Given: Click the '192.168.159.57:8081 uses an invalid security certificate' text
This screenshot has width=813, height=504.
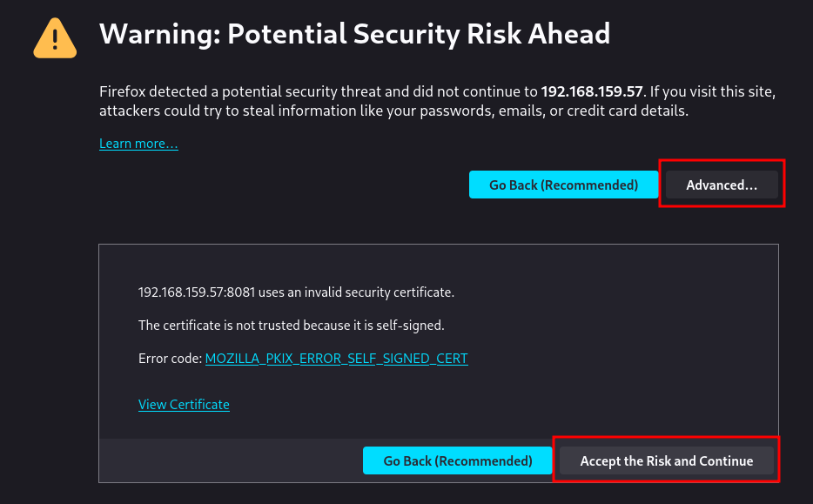Looking at the screenshot, I should coord(296,292).
